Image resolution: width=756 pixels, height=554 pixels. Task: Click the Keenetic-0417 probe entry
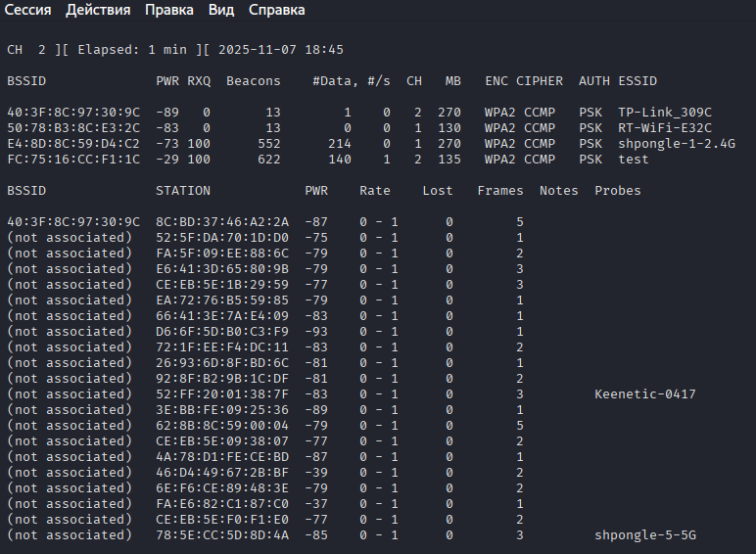point(645,393)
